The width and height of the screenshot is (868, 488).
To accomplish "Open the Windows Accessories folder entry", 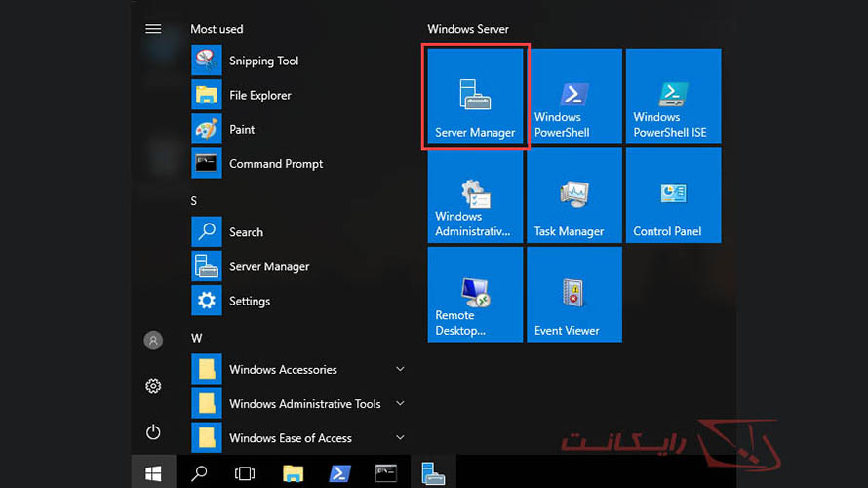I will pyautogui.click(x=299, y=370).
